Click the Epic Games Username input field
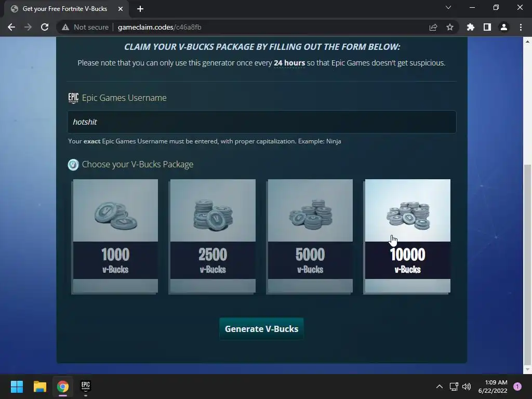 (x=262, y=122)
